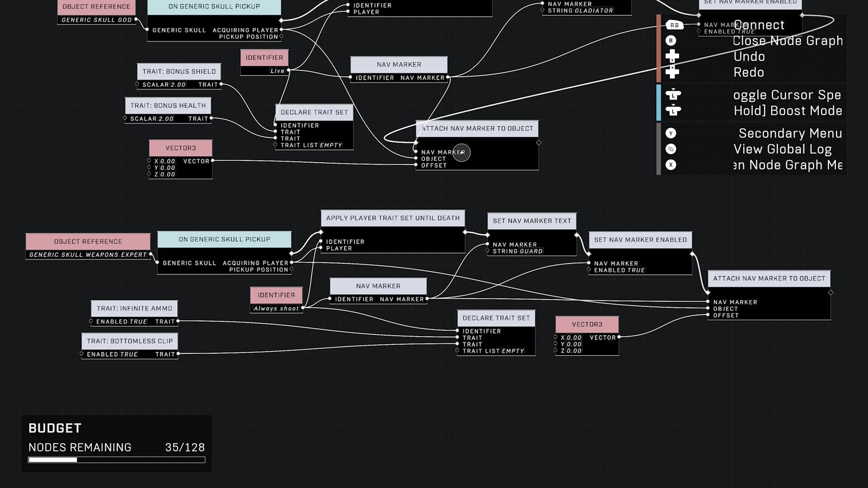Open the Generic Skull Weapons Expert reference value

(x=88, y=255)
